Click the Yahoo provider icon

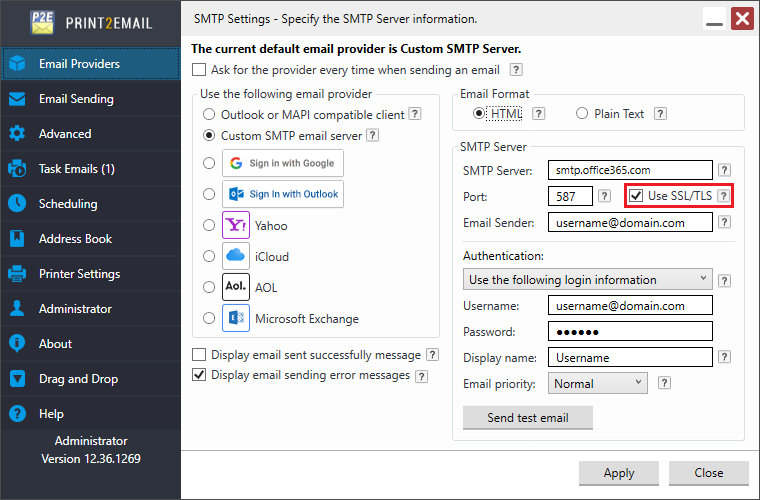point(235,225)
